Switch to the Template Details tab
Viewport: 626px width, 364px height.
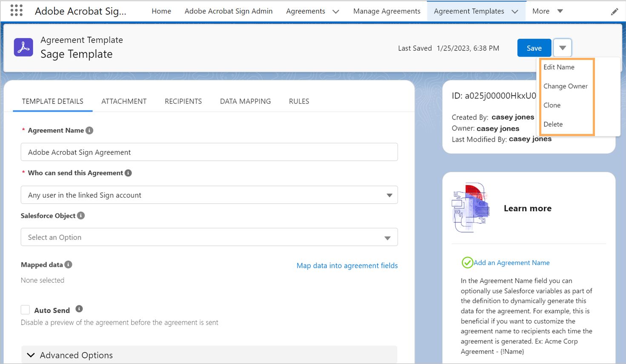coord(53,101)
